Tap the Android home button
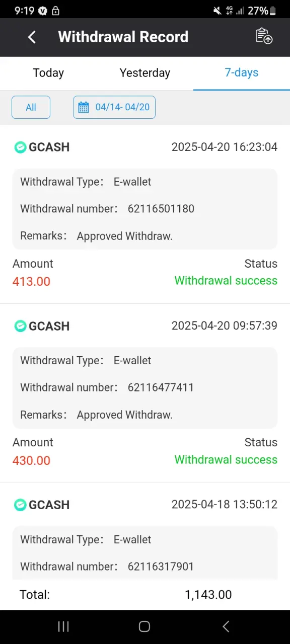290x644 pixels. (x=144, y=626)
